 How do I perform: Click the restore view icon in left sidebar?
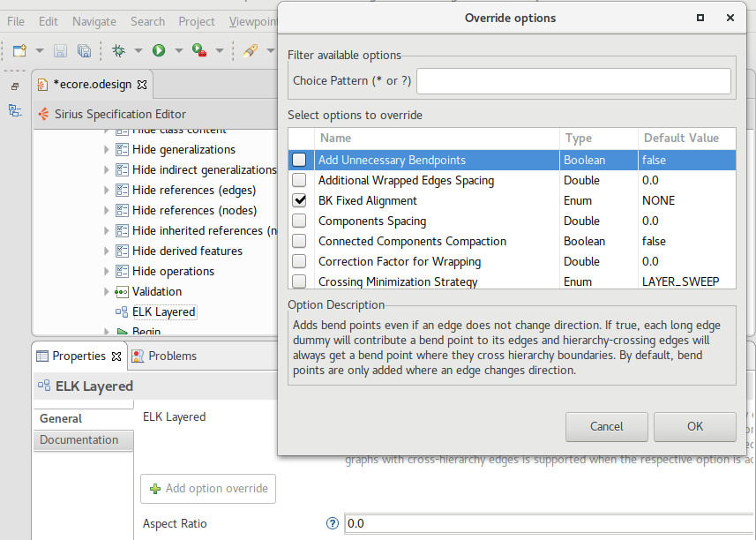coord(15,86)
